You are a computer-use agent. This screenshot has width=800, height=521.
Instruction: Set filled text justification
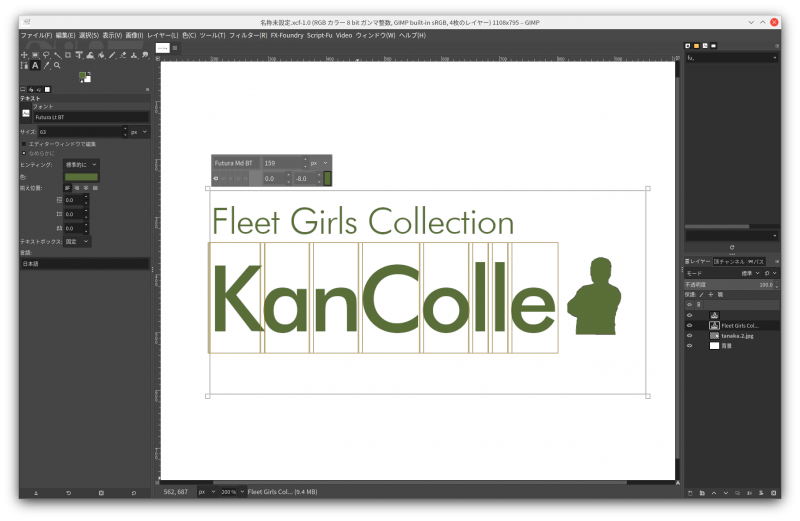(95, 188)
